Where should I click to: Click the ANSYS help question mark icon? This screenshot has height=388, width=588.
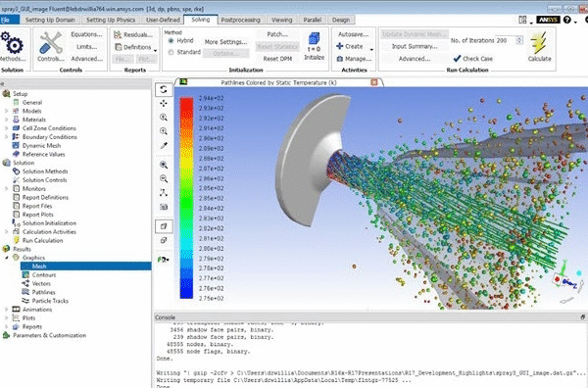coord(567,20)
